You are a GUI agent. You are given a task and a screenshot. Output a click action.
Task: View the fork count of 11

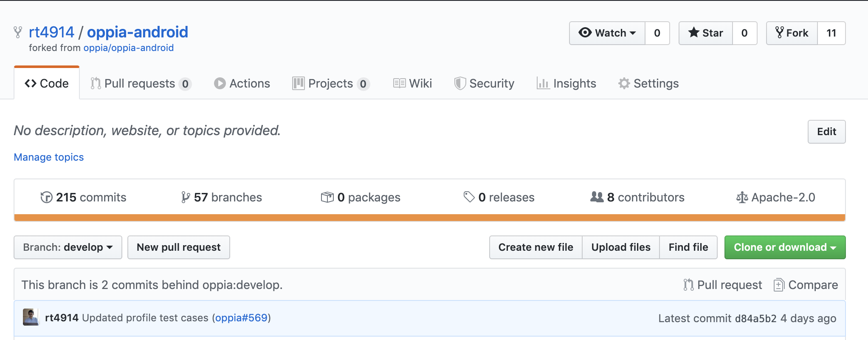[831, 33]
